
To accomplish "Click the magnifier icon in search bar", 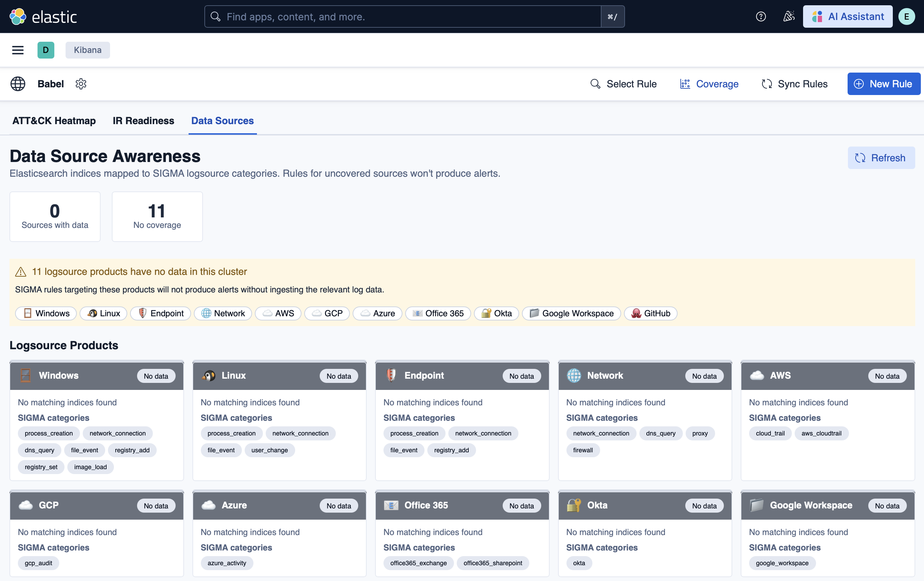I will tap(216, 16).
